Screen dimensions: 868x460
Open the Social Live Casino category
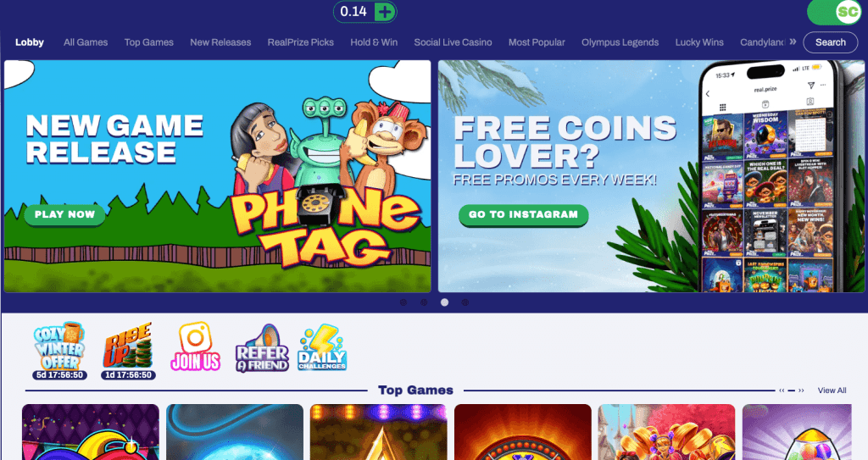click(453, 42)
